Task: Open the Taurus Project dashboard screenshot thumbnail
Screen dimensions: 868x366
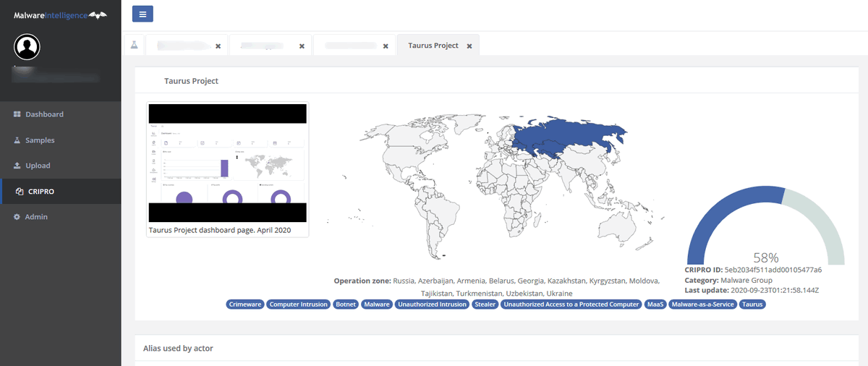Action: pyautogui.click(x=227, y=163)
